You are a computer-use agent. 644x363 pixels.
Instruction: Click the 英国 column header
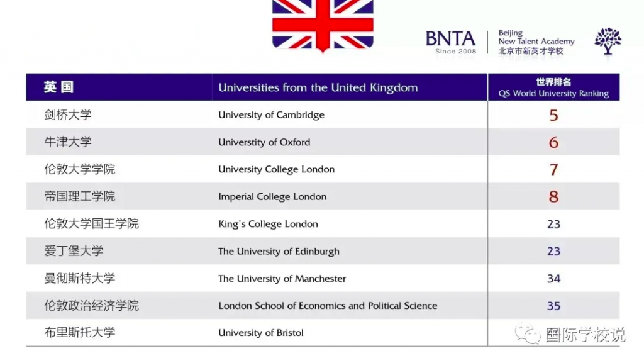[x=58, y=87]
